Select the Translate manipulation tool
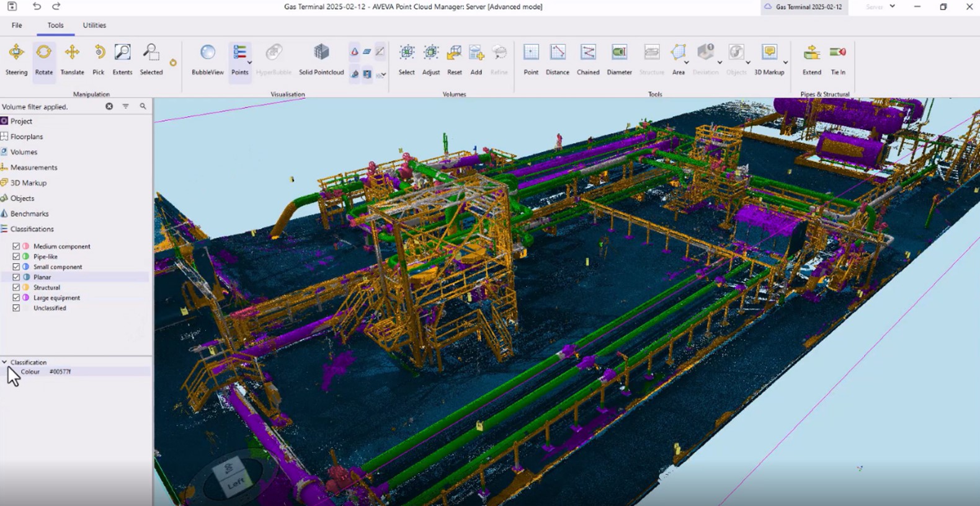The width and height of the screenshot is (980, 506). click(x=72, y=60)
